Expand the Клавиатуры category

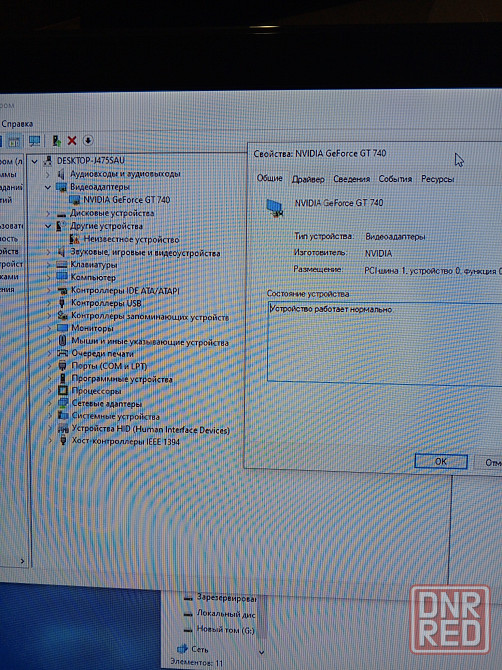coord(48,265)
